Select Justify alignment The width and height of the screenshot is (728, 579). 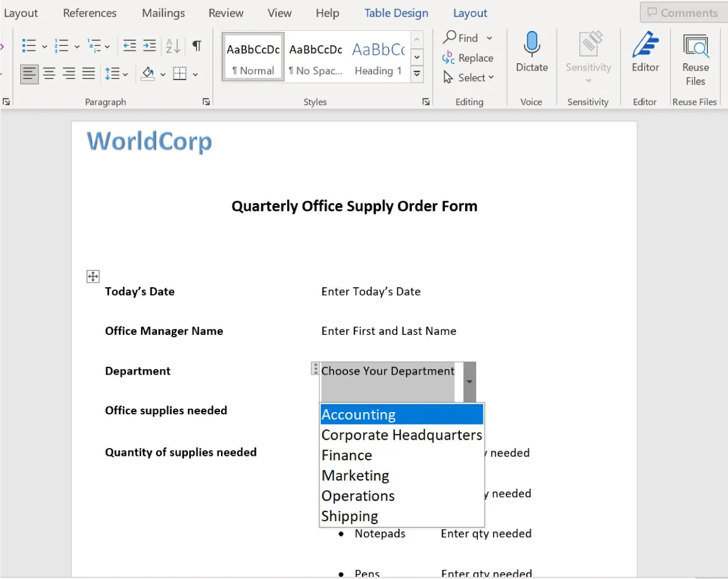pyautogui.click(x=88, y=73)
